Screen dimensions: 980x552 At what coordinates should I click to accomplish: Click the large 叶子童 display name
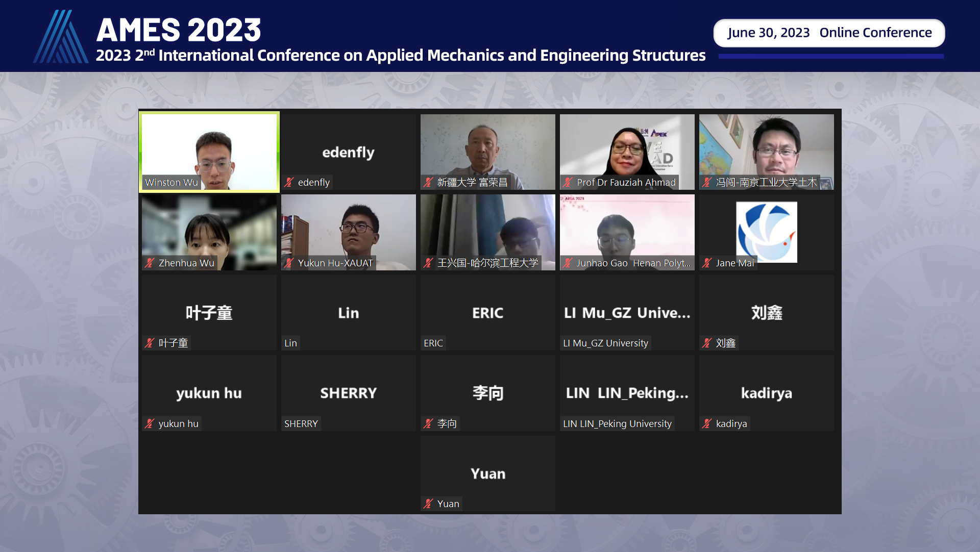209,313
